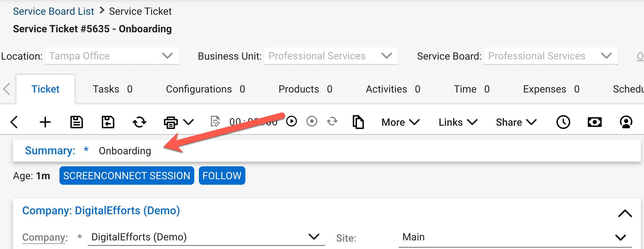Save the ticket with the save icon
This screenshot has height=249, width=644.
76,122
